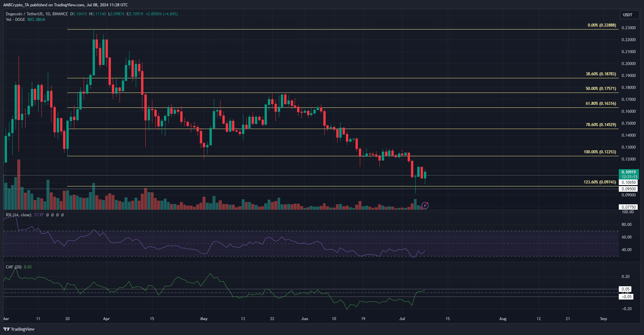
Task: Click the Sep label on time axis
Action: (x=604, y=319)
